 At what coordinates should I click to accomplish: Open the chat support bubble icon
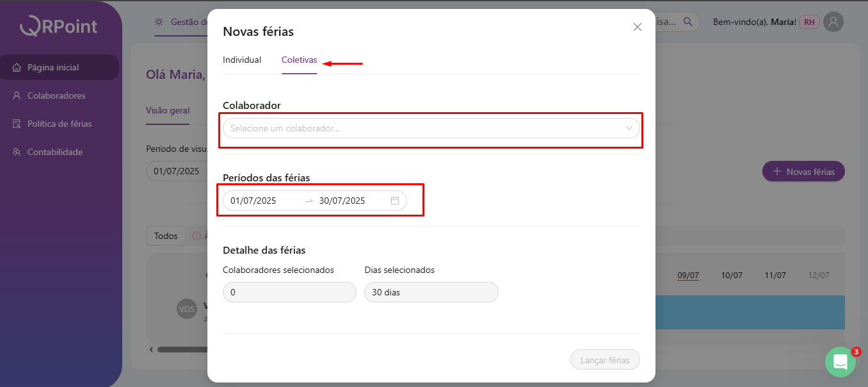[840, 362]
